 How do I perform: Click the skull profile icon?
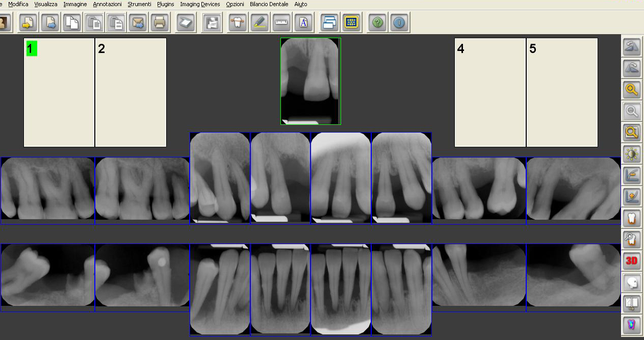click(632, 282)
